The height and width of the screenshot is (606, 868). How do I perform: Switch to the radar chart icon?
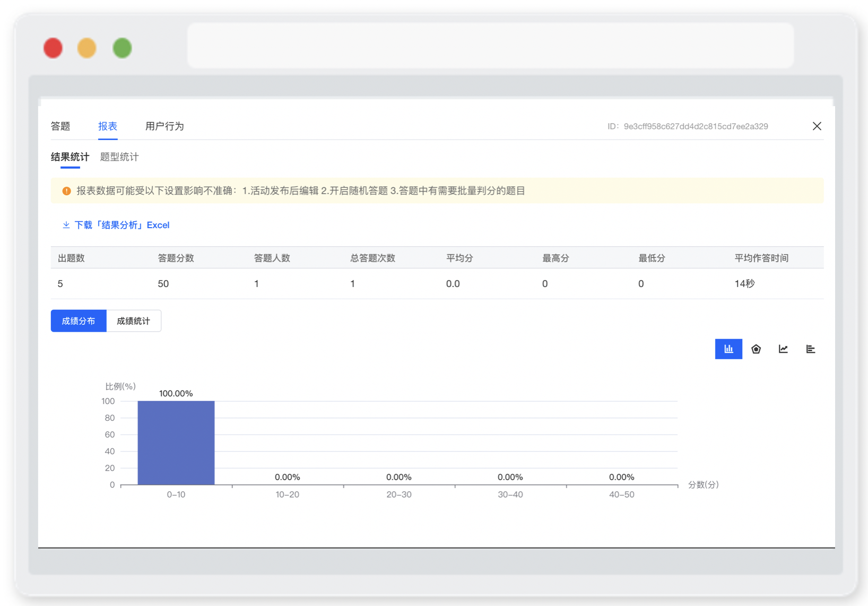pyautogui.click(x=756, y=349)
